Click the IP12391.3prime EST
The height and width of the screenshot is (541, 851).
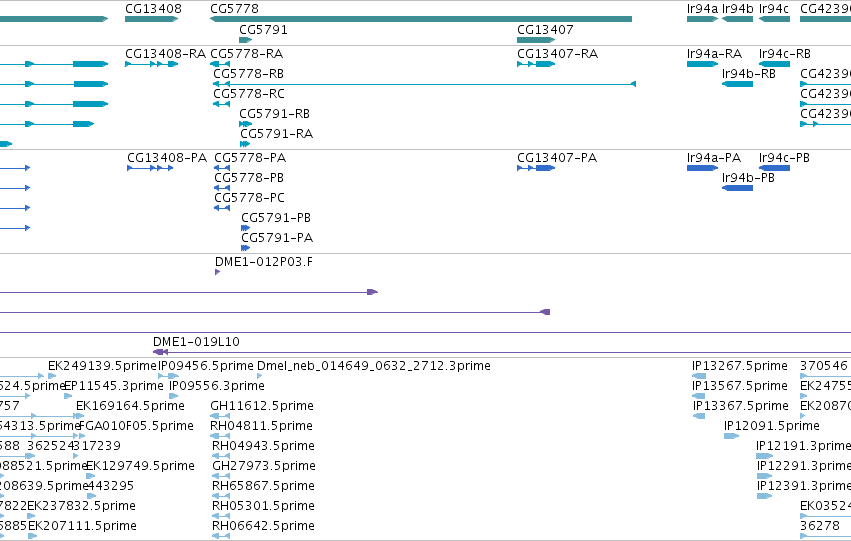(x=764, y=497)
